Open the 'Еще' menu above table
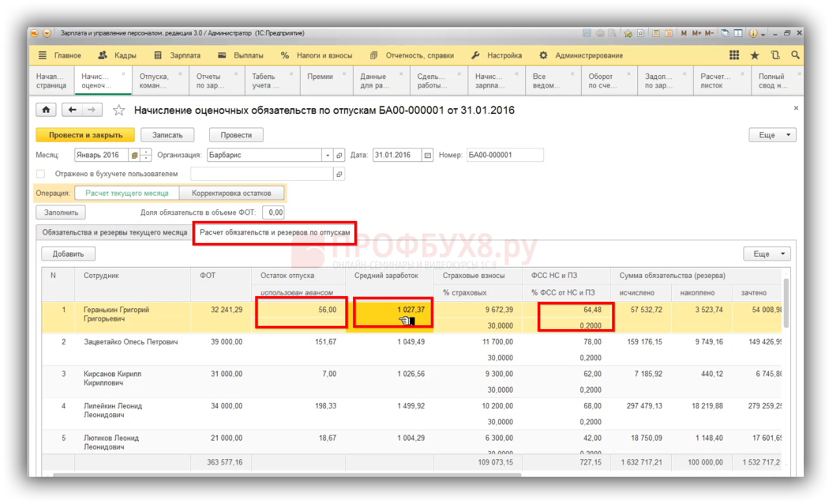The image size is (831, 504). click(x=767, y=254)
